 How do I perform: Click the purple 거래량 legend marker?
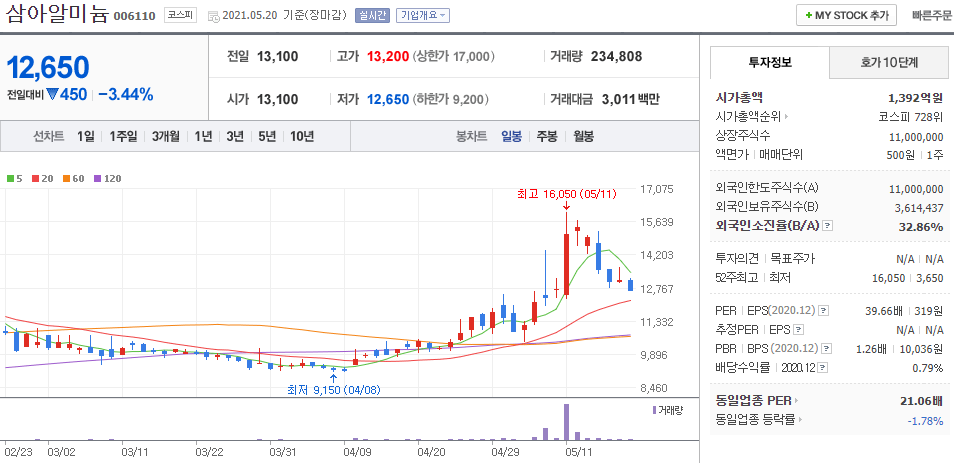click(654, 410)
